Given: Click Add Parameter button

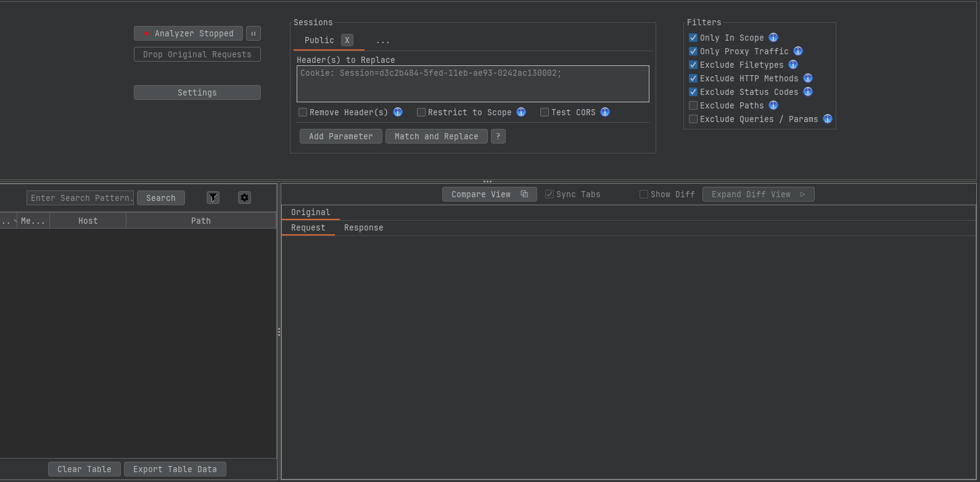Looking at the screenshot, I should [x=341, y=136].
